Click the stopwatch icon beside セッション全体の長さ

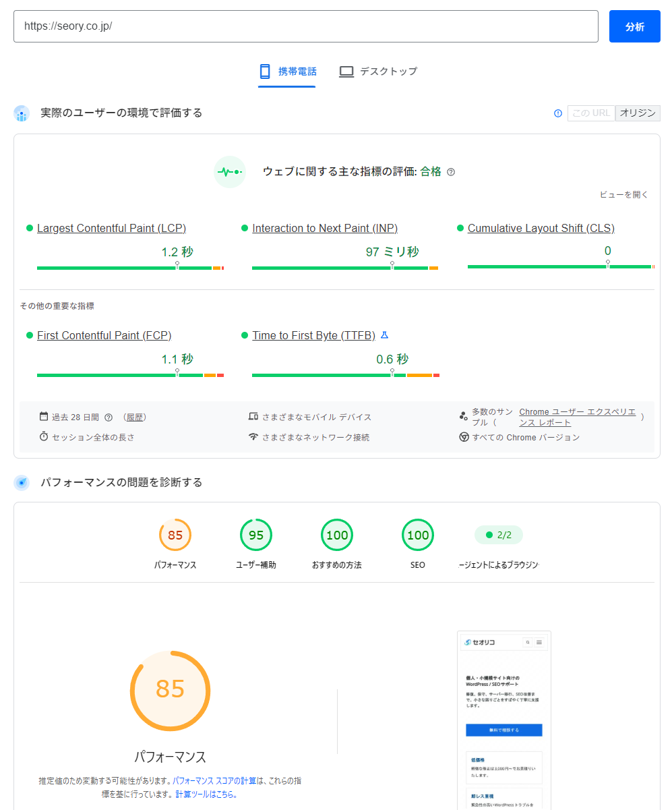(44, 436)
